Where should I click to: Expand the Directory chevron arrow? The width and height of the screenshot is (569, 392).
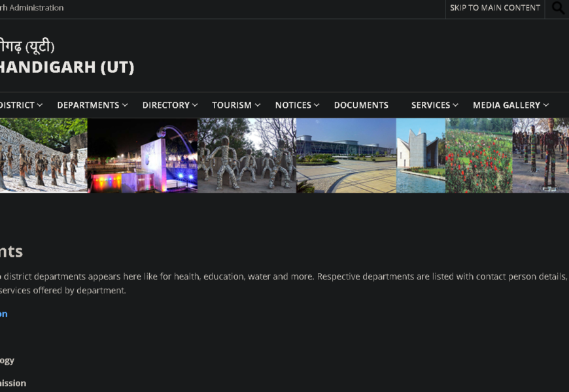tap(195, 105)
